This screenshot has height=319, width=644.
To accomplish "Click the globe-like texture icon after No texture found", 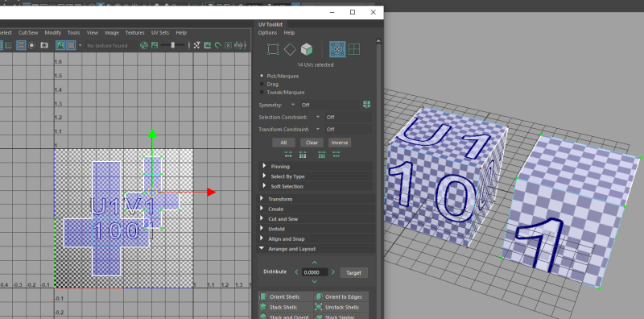I will [144, 45].
